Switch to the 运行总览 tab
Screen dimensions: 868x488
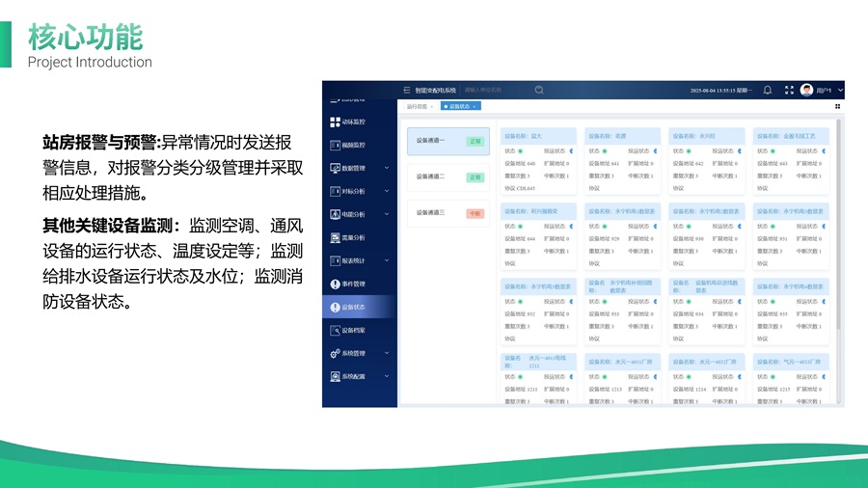click(x=417, y=106)
